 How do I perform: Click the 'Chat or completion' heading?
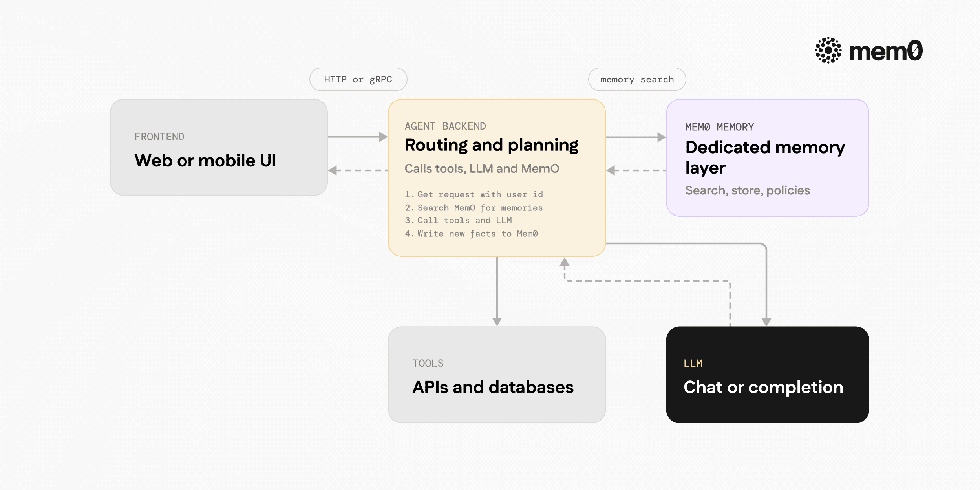point(763,388)
